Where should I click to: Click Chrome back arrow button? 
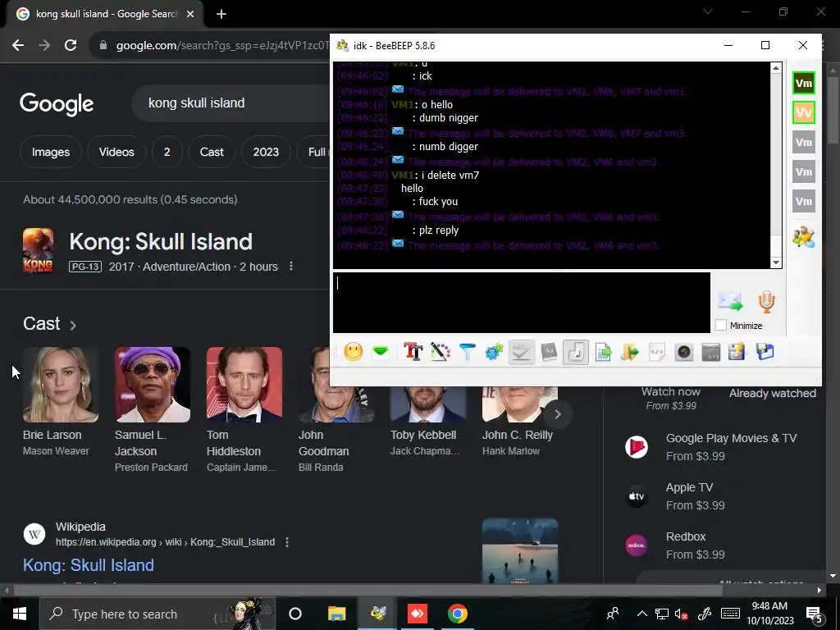coord(18,46)
